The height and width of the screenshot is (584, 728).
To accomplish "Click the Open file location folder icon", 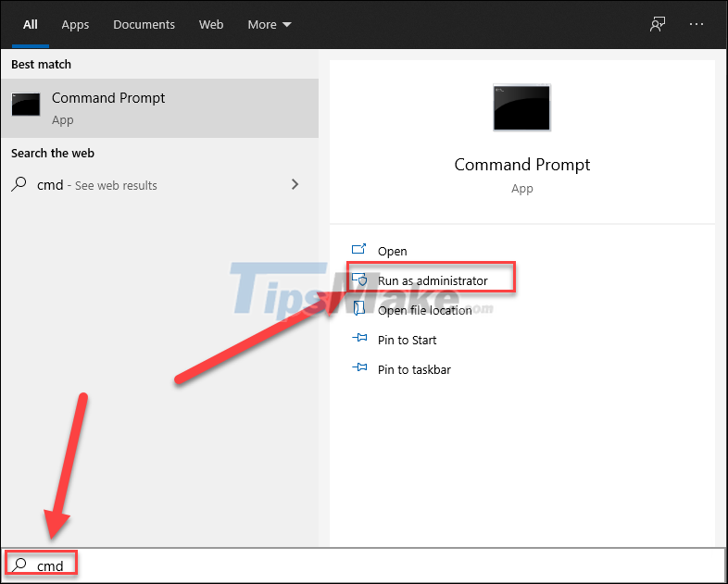I will point(358,308).
